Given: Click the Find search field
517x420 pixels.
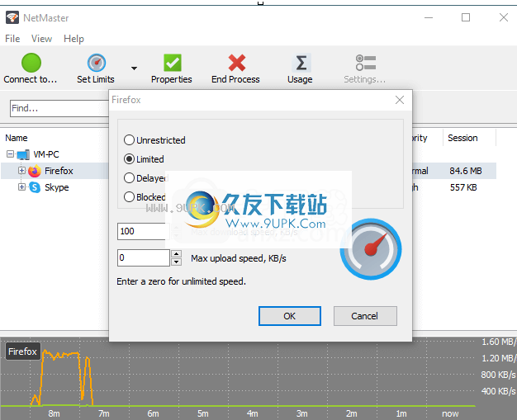Looking at the screenshot, I should [59, 108].
